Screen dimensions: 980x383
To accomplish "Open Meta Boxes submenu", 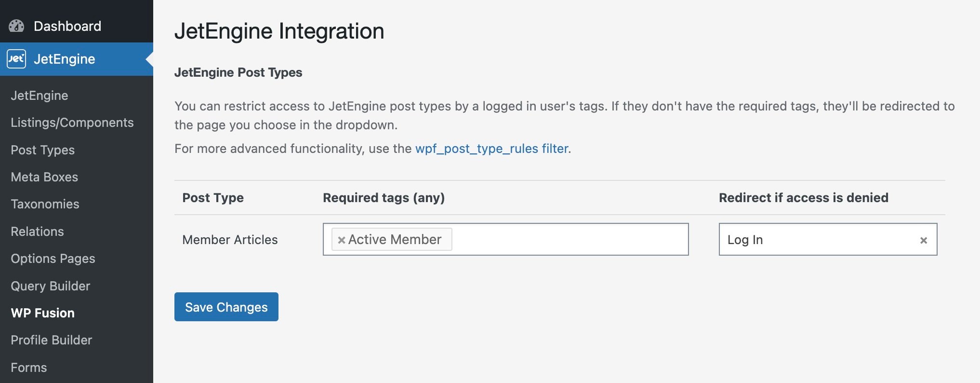I will click(x=44, y=177).
